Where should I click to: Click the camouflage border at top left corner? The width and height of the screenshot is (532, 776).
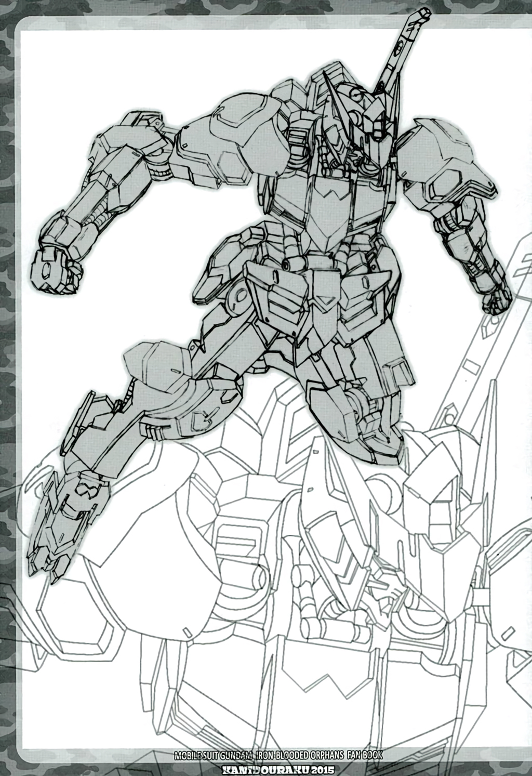point(8,8)
